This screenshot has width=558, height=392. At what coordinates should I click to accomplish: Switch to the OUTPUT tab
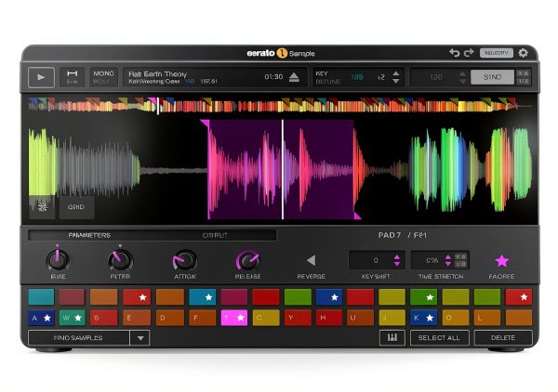point(215,235)
